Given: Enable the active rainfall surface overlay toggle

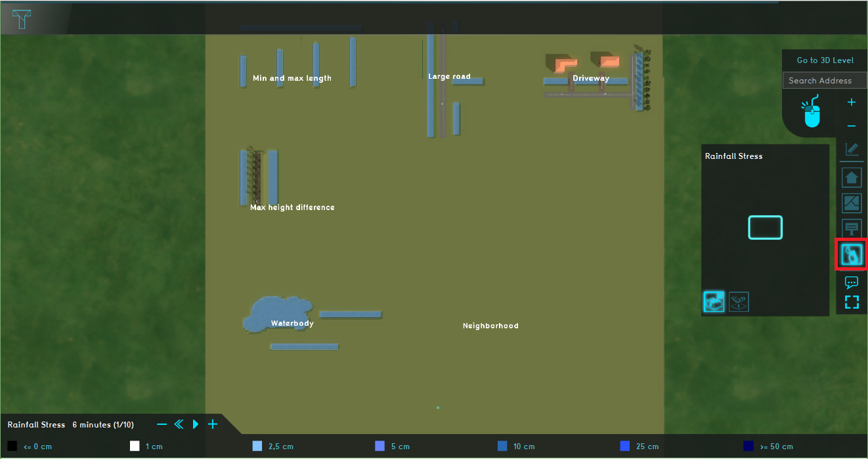Looking at the screenshot, I should (x=714, y=301).
